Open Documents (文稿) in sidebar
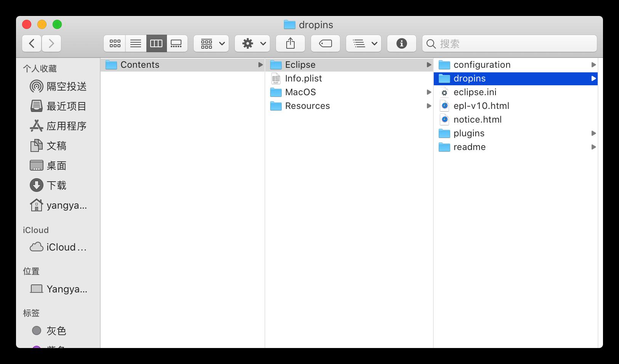This screenshot has height=364, width=619. pyautogui.click(x=48, y=146)
